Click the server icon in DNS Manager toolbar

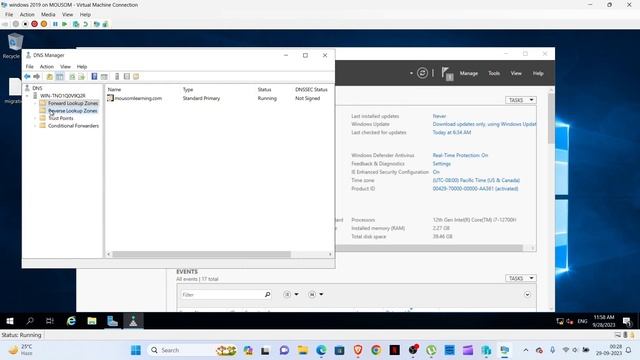pos(117,76)
